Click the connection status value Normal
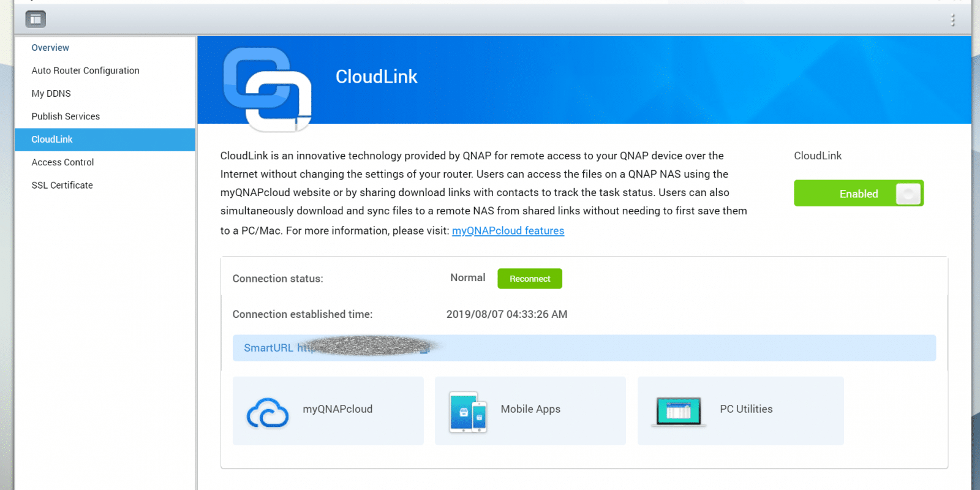980x490 pixels. 468,278
